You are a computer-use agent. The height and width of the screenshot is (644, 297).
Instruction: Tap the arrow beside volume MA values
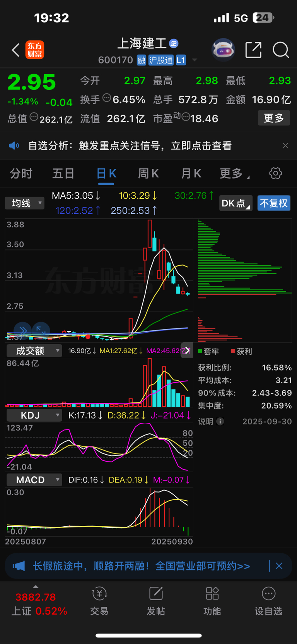pyautogui.click(x=187, y=350)
